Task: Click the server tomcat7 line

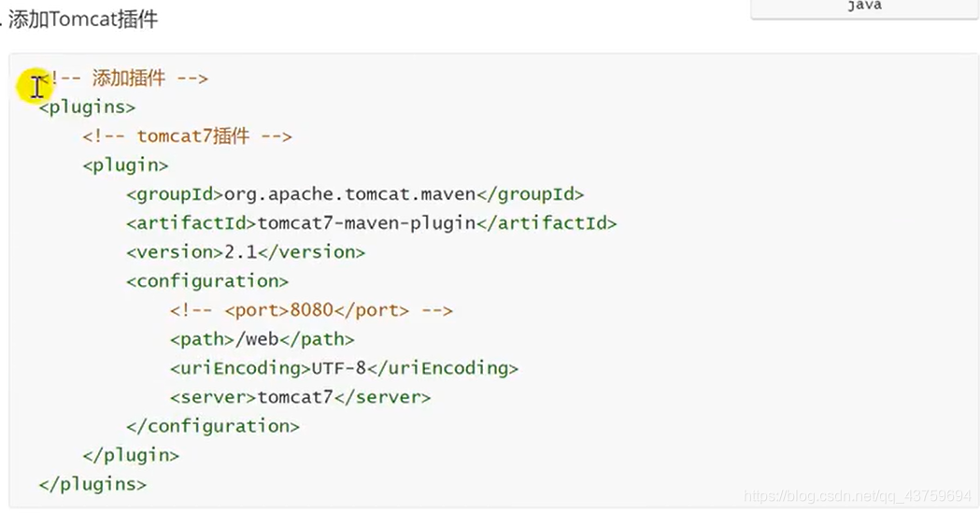Action: pyautogui.click(x=300, y=397)
